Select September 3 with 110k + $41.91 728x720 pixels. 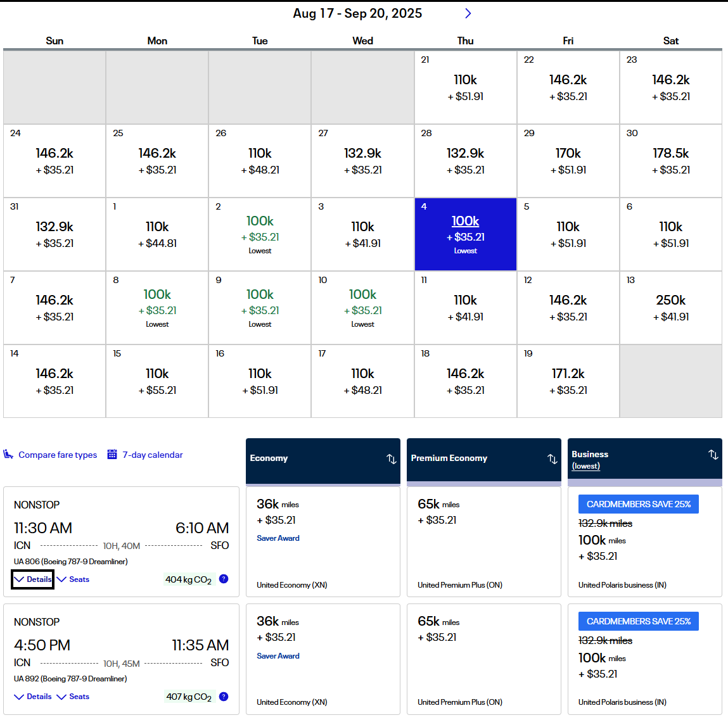click(x=362, y=234)
